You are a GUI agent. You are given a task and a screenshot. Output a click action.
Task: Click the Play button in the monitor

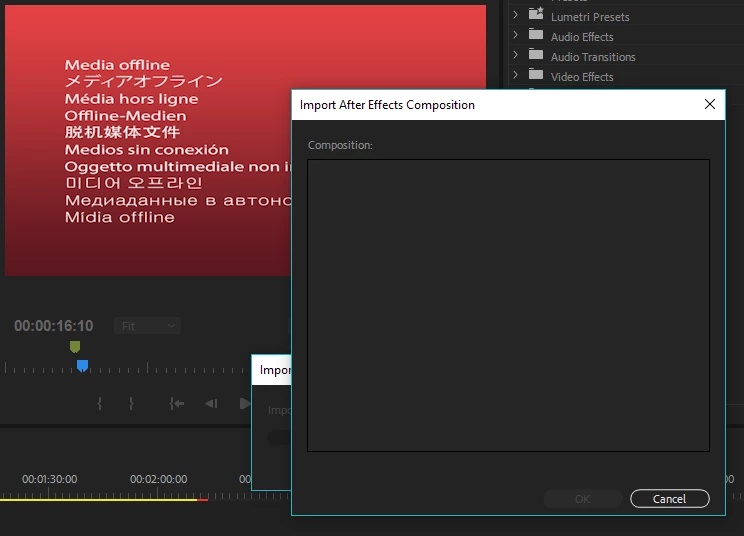click(245, 404)
